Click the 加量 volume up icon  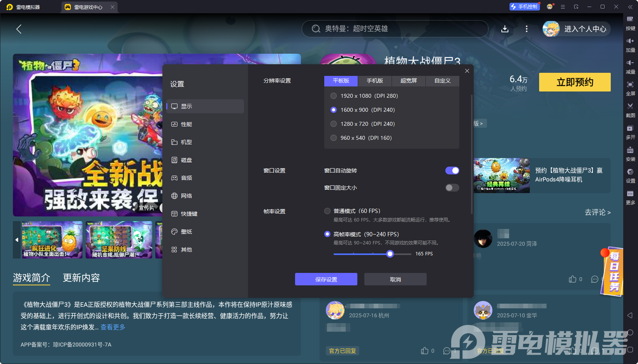click(x=630, y=41)
